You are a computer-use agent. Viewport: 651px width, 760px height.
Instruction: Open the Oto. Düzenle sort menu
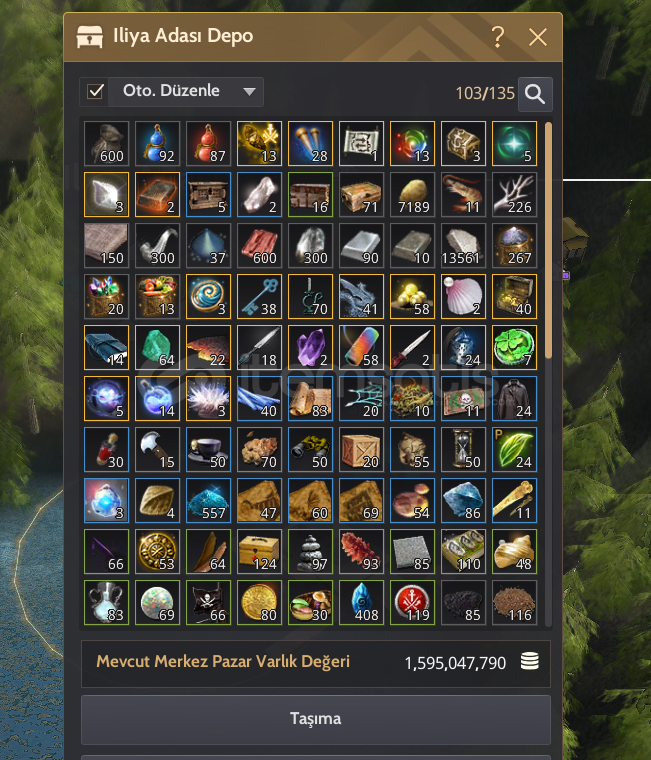[x=186, y=92]
